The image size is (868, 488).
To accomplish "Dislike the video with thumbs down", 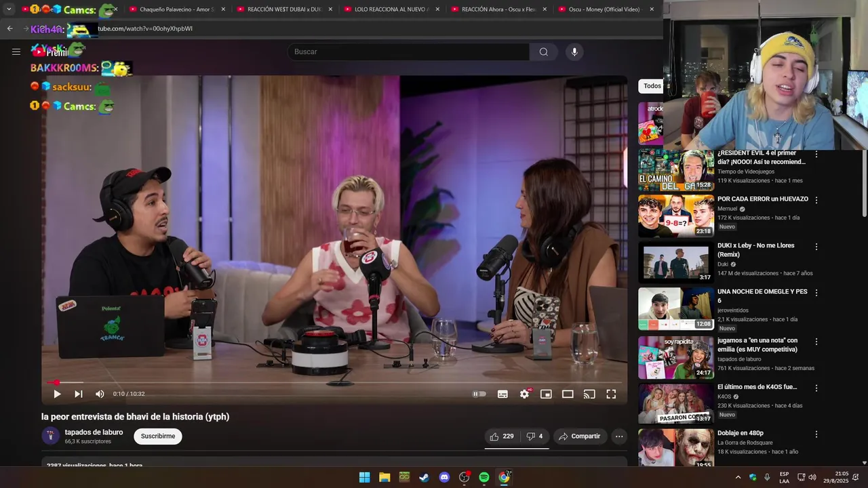I will click(x=534, y=436).
